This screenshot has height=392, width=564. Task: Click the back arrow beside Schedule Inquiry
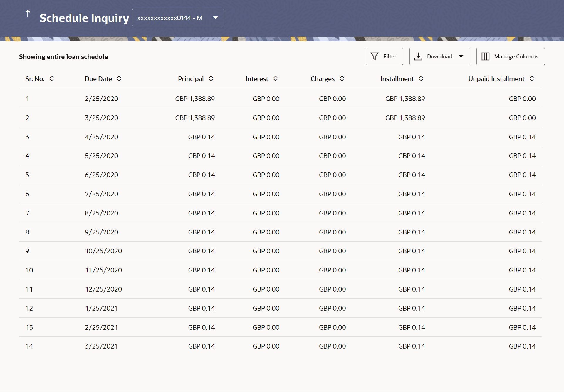point(28,14)
